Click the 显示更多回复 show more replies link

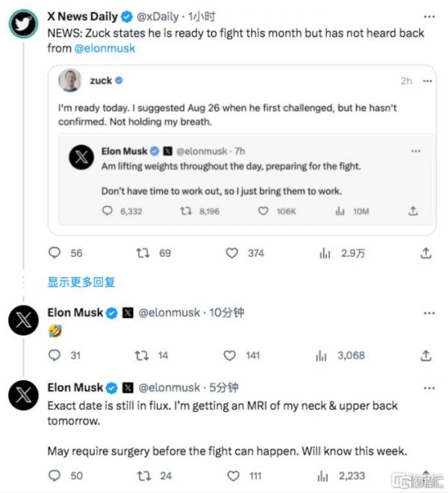(81, 282)
